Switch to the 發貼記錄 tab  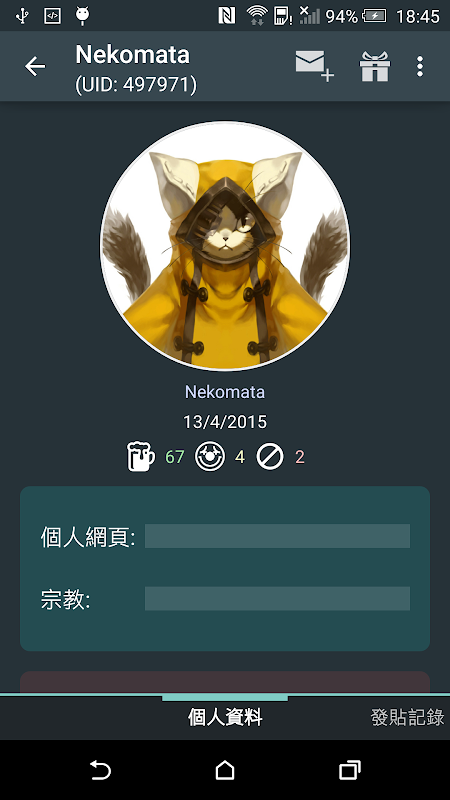(x=407, y=717)
